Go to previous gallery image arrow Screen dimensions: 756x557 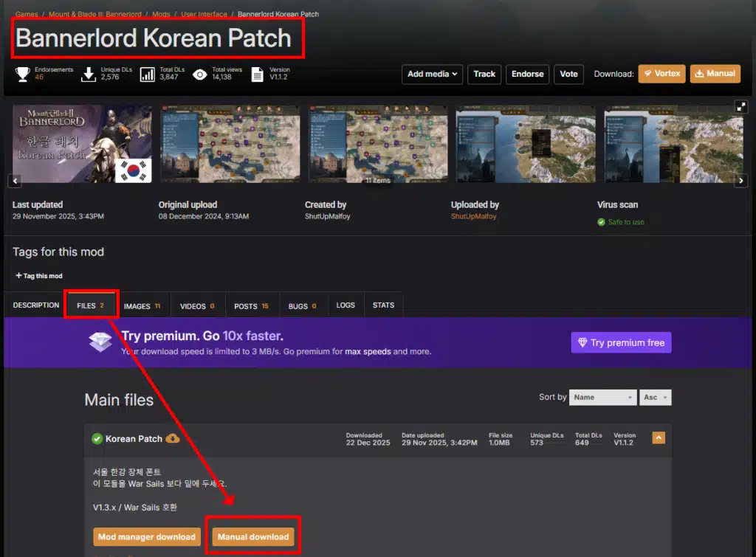tap(16, 181)
